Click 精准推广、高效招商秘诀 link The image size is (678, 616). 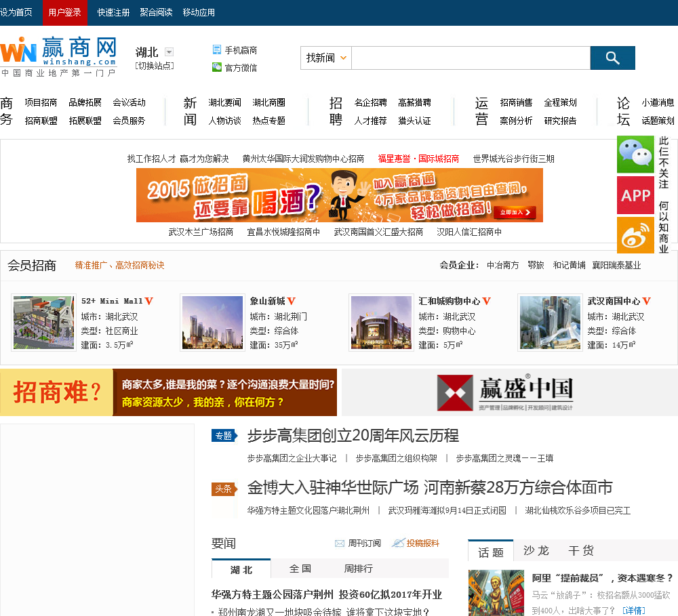120,266
